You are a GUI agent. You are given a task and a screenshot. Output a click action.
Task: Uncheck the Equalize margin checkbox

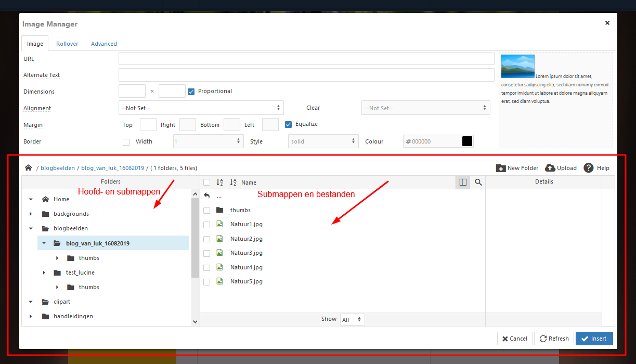(289, 124)
